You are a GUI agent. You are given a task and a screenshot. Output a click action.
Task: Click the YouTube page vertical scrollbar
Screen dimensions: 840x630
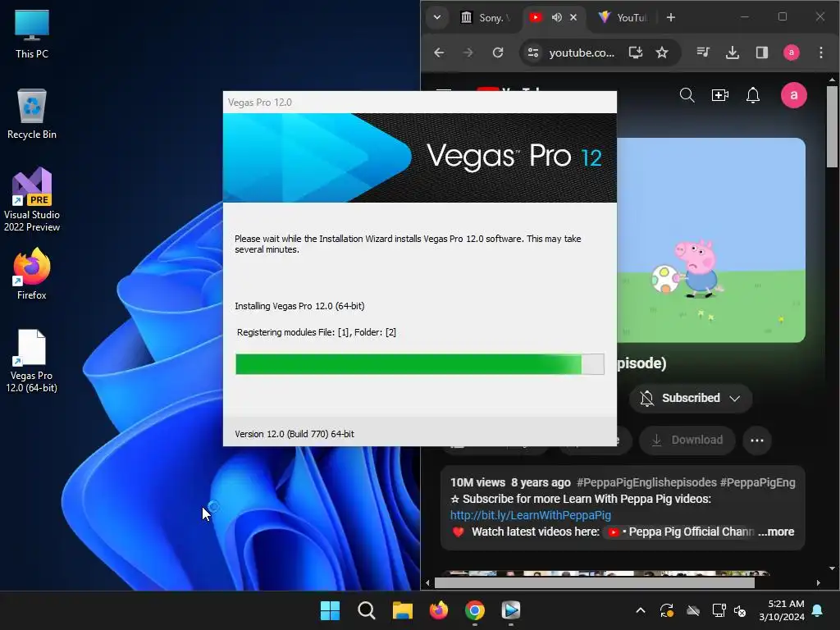[x=832, y=127]
